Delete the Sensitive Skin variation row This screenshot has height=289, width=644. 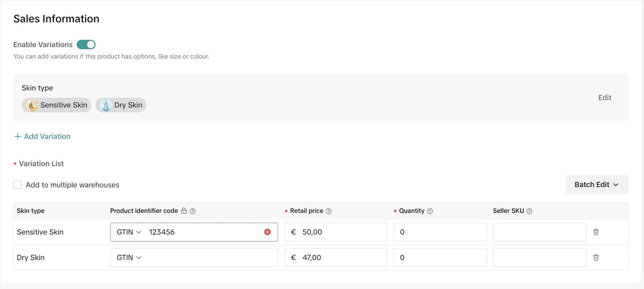point(596,232)
